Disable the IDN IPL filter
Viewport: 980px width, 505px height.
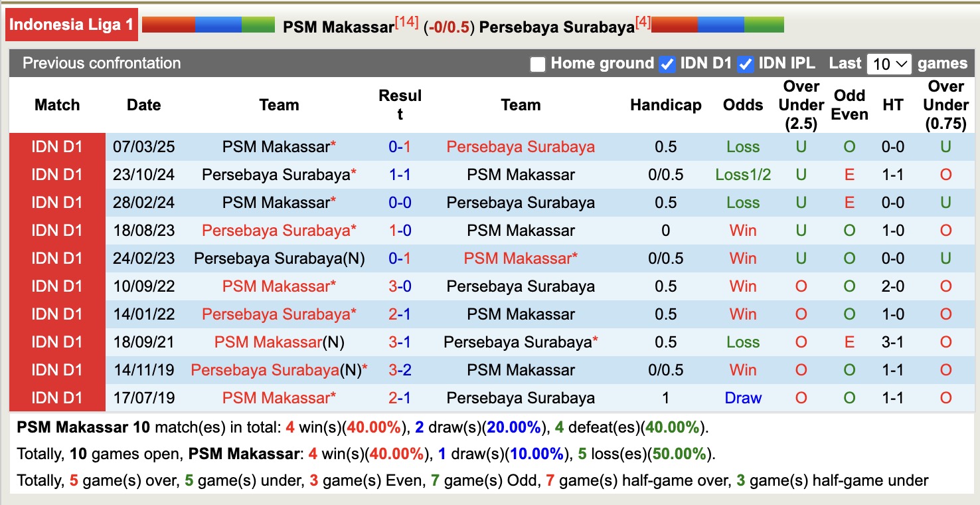tap(746, 64)
